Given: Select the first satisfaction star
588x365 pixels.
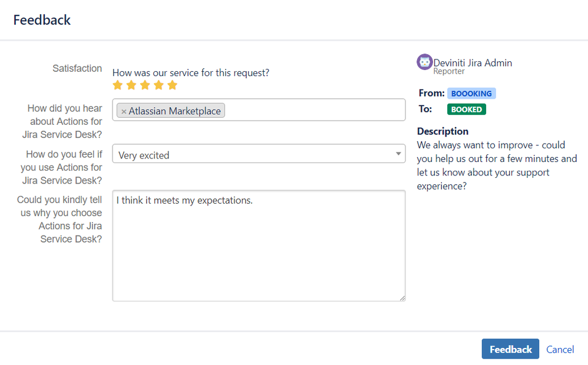Looking at the screenshot, I should (117, 85).
